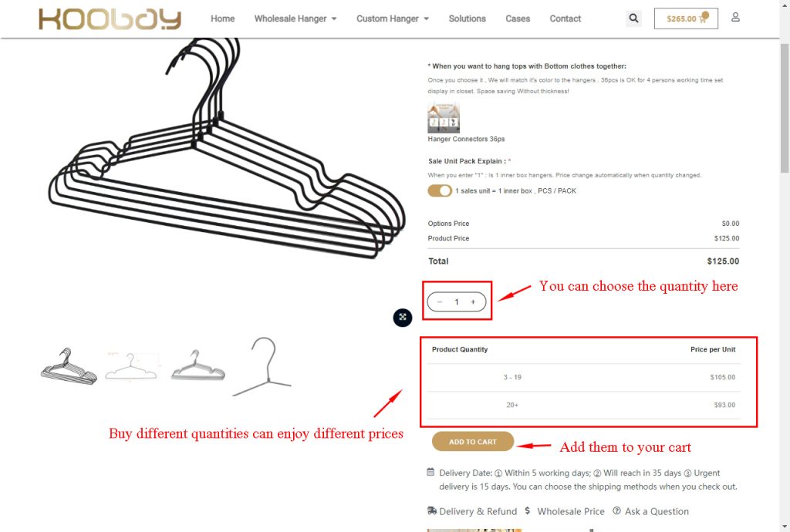790x532 pixels.
Task: Open the Solutions menu item
Action: (x=467, y=19)
